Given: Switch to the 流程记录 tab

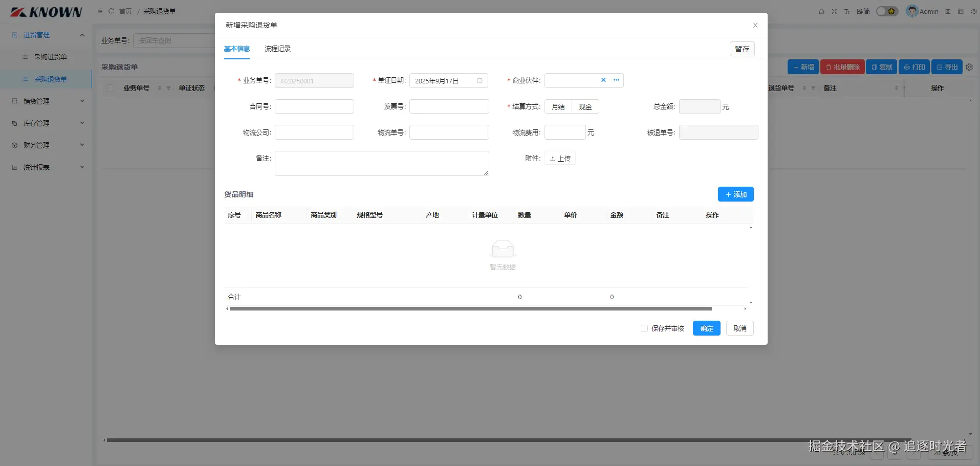Looking at the screenshot, I should coord(277,49).
